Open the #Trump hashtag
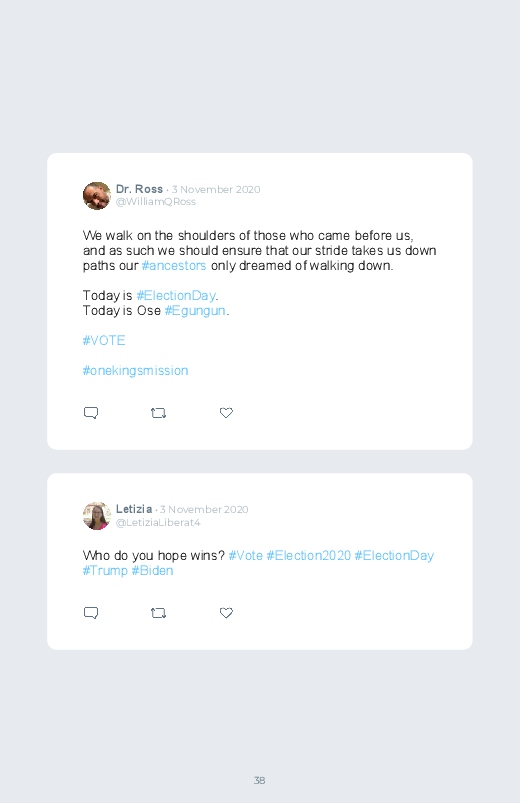The image size is (520, 803). click(x=105, y=570)
